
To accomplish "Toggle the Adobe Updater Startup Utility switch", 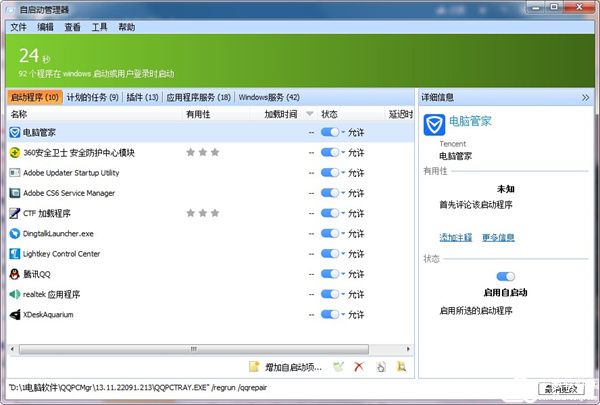I will pos(330,173).
